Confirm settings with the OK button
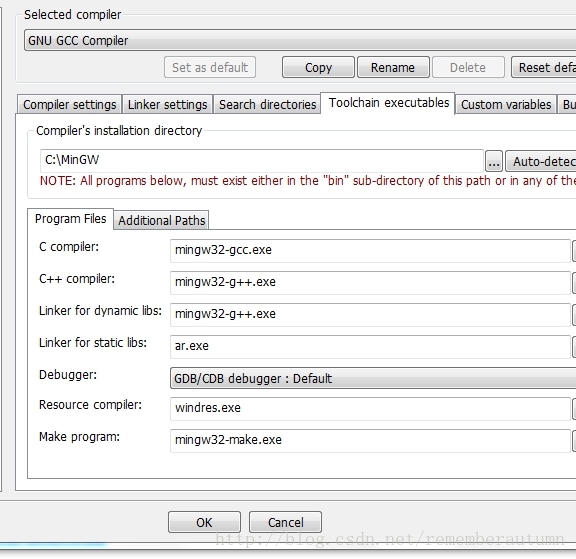The width and height of the screenshot is (576, 559). [204, 522]
